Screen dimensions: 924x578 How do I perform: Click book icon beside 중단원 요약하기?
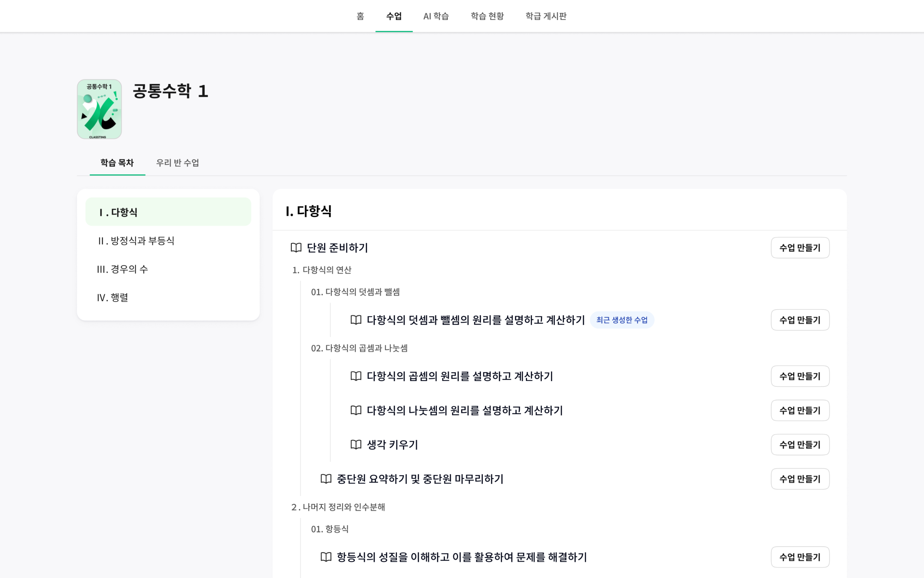coord(326,479)
